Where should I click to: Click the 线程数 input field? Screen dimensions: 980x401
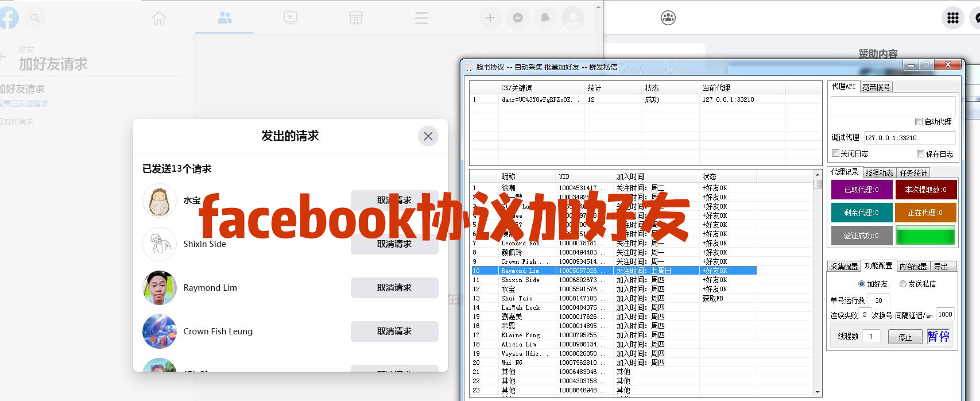(871, 337)
